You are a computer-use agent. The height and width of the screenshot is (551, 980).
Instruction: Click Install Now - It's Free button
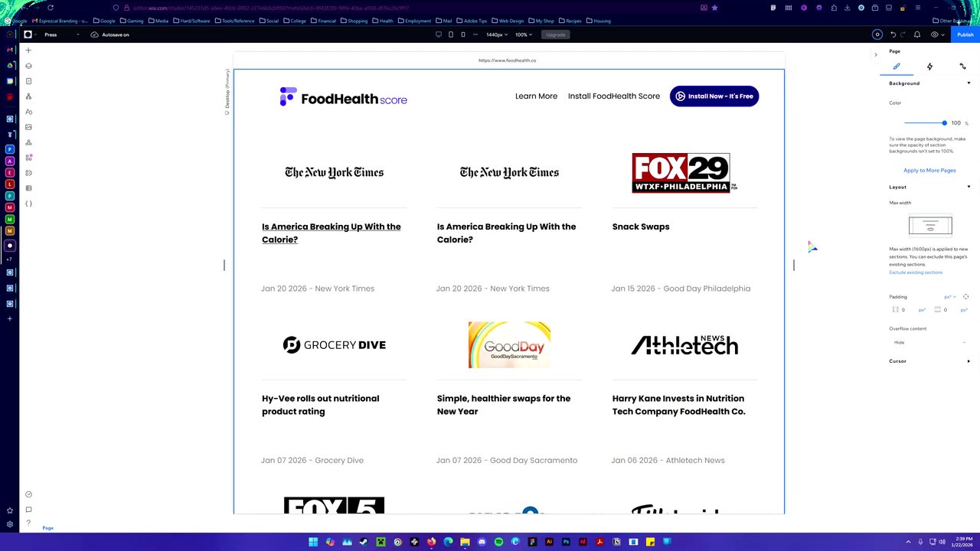click(714, 96)
